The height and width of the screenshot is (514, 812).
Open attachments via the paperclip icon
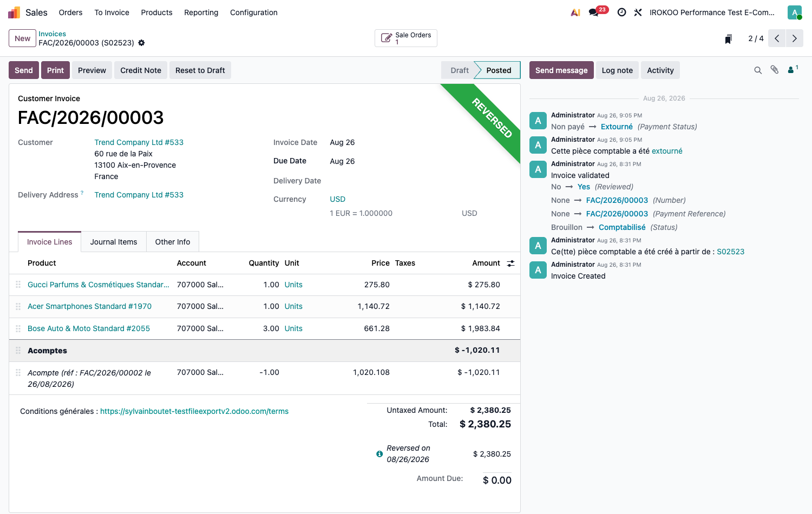(775, 70)
